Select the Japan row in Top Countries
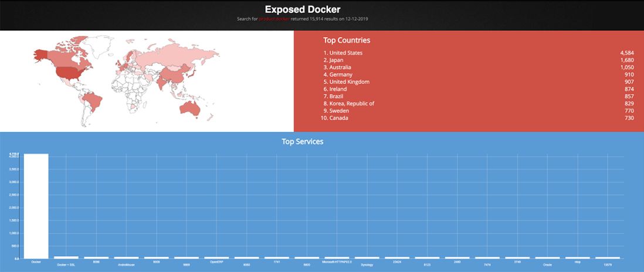 pos(479,60)
